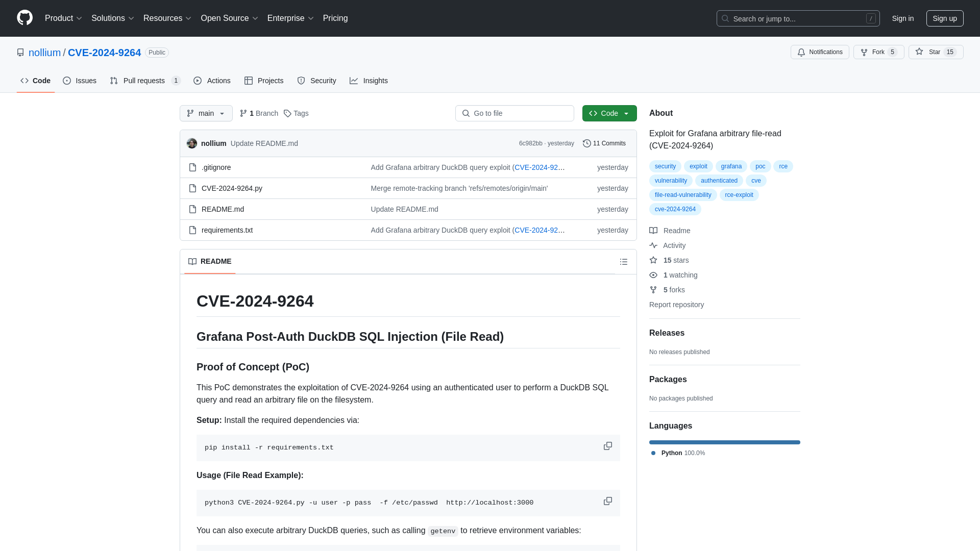Screen dimensions: 980x551
Task: Switch to the Security tab
Action: (316, 81)
